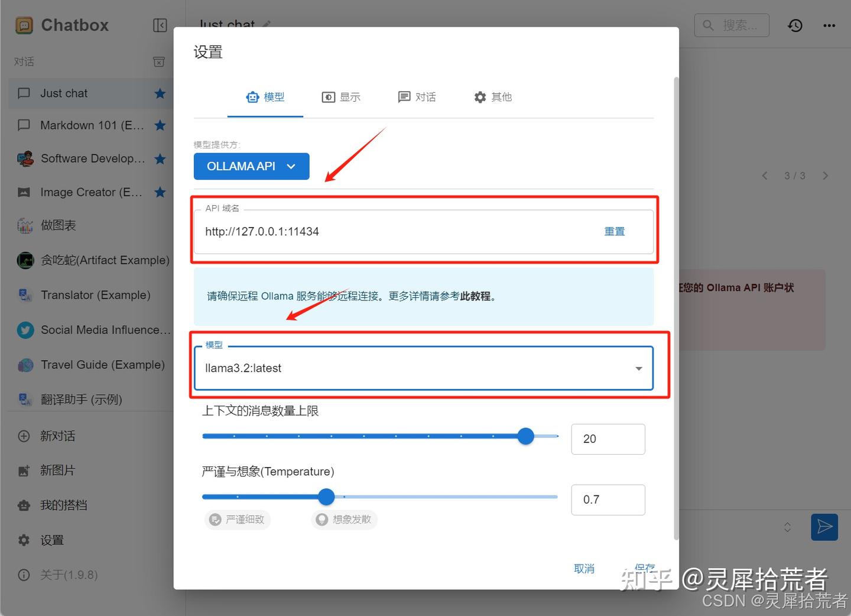The width and height of the screenshot is (851, 616).
Task: Open the OLLAMA API provider dropdown
Action: coord(251,166)
